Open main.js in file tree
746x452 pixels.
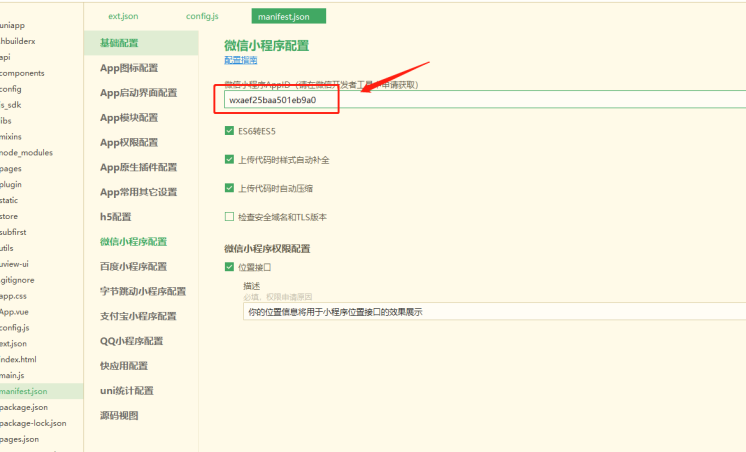point(12,375)
